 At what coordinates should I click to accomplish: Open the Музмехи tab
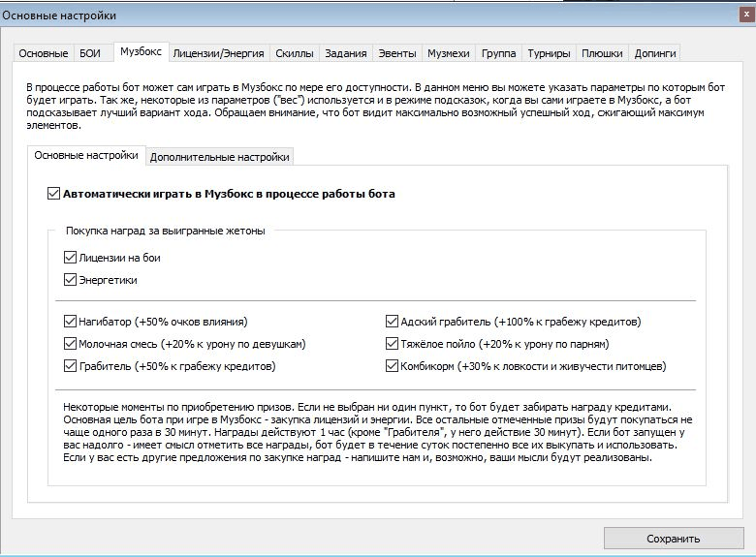[x=449, y=53]
